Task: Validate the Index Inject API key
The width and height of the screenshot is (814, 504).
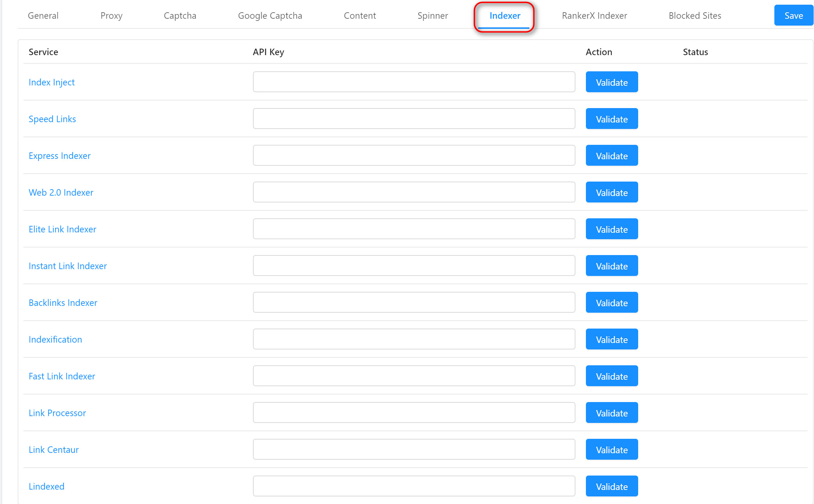Action: [x=611, y=82]
